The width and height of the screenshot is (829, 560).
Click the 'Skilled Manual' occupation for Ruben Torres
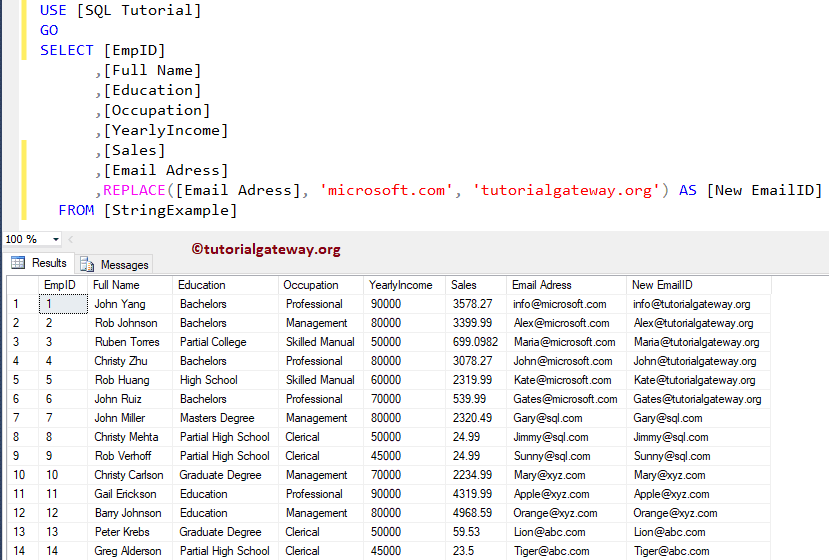(x=321, y=342)
